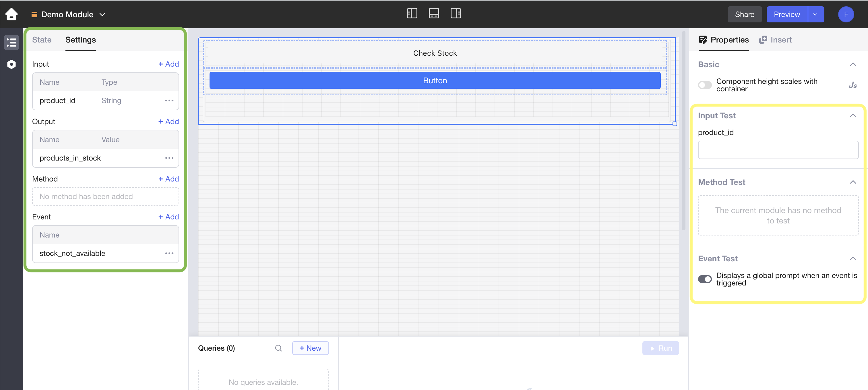Switch to the State tab

(x=42, y=40)
